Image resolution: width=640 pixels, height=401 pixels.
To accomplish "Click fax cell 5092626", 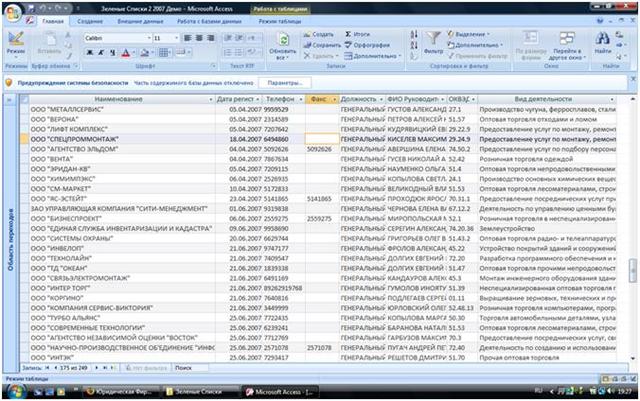I will tap(322, 149).
